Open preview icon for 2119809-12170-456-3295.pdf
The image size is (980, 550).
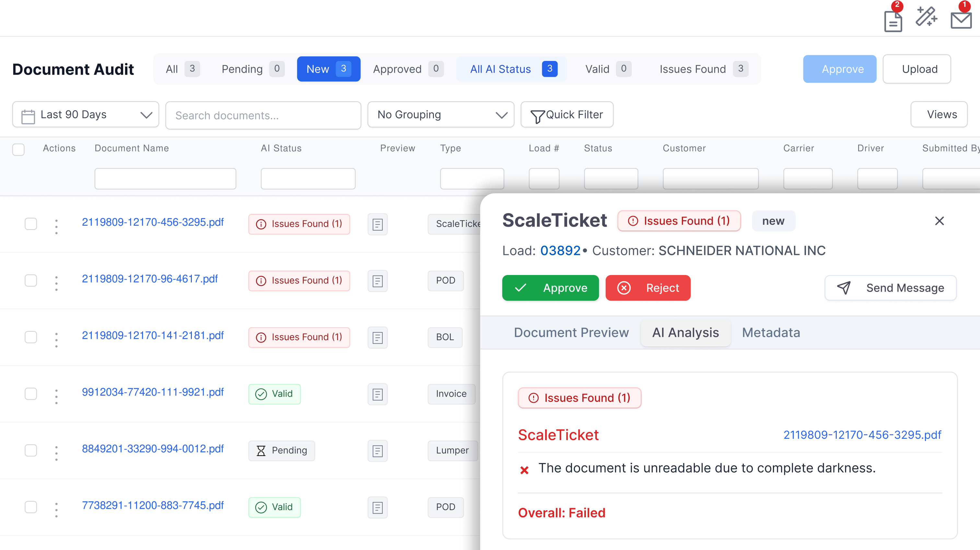[378, 224]
